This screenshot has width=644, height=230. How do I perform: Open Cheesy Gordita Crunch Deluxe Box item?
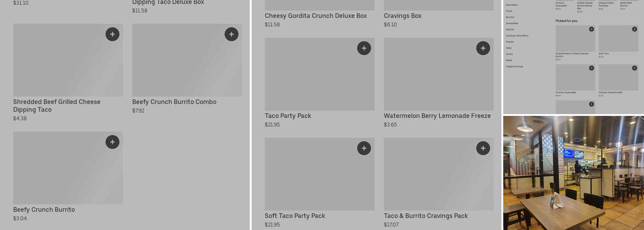coord(316,16)
